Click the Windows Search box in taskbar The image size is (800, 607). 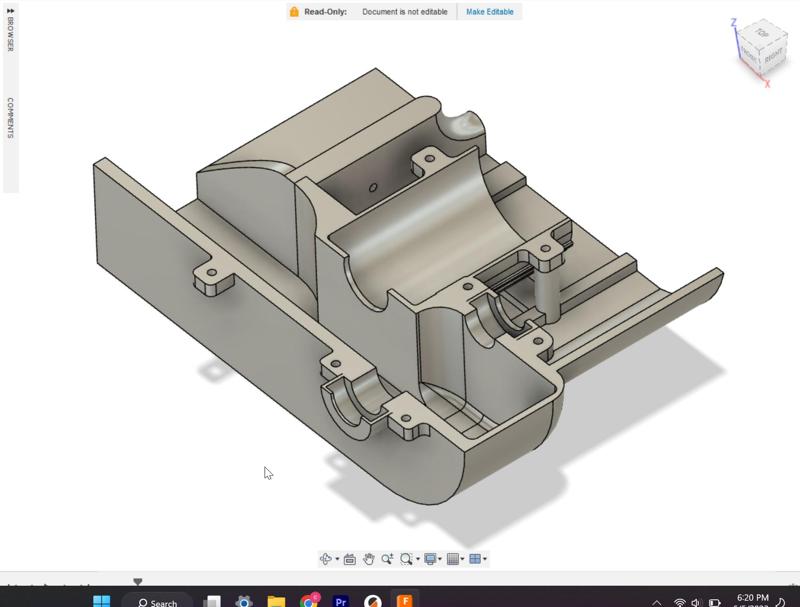pyautogui.click(x=157, y=602)
